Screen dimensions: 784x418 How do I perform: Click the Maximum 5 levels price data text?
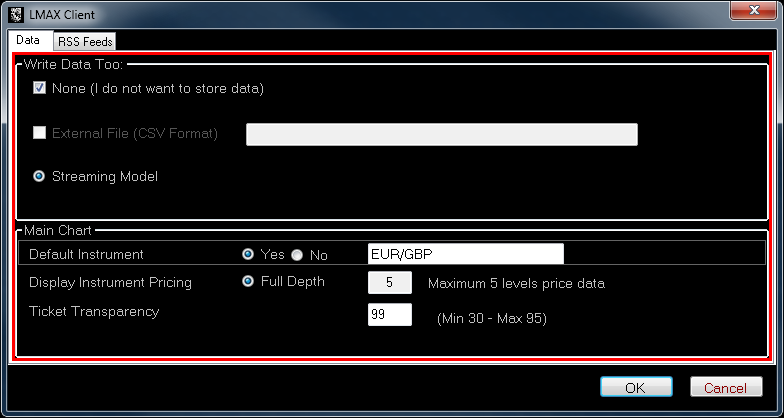point(516,283)
